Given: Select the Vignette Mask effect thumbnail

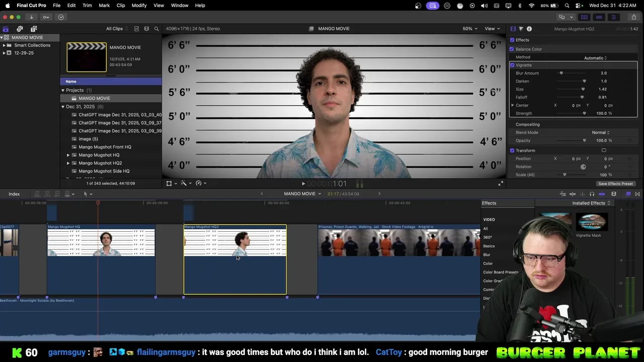Looking at the screenshot, I should click(591, 222).
